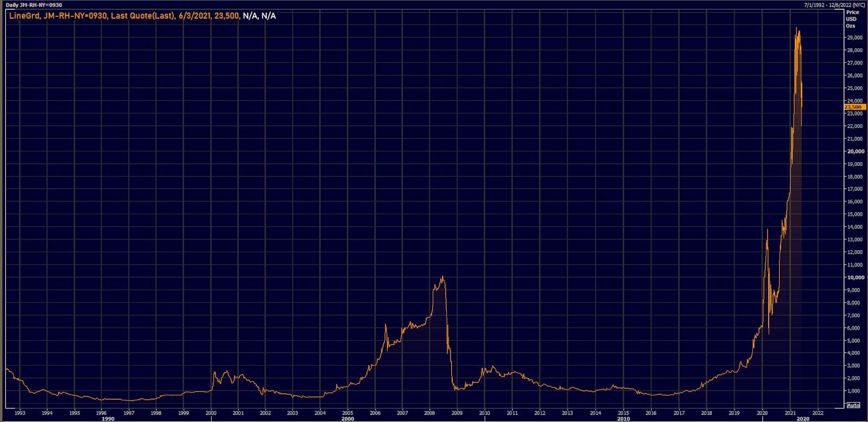Click the Auto scale button

[853, 405]
